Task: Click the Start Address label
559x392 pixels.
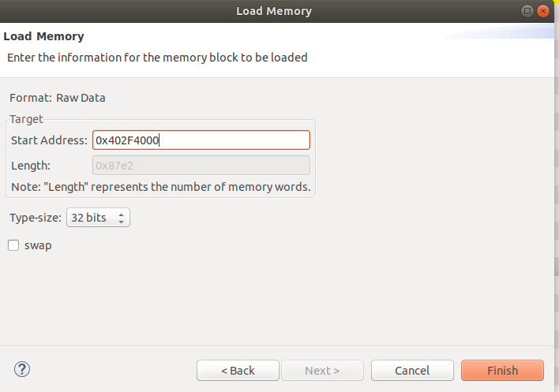Action: coord(49,140)
